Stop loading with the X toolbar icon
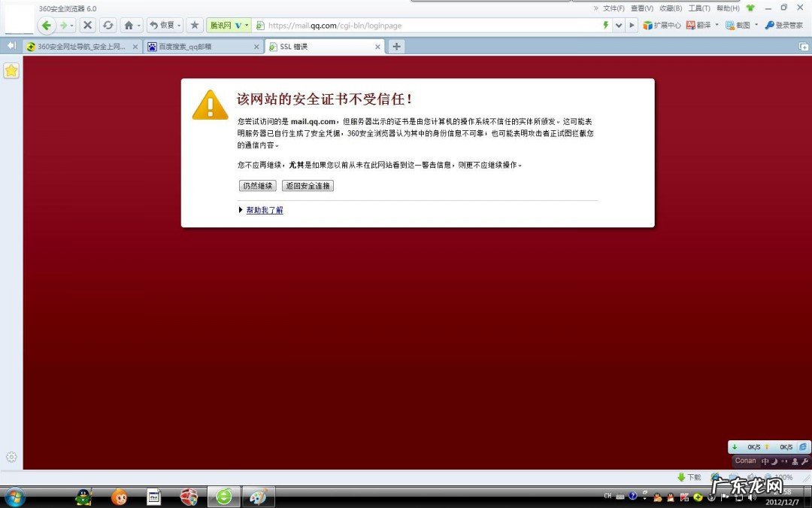This screenshot has height=508, width=812. [88, 25]
